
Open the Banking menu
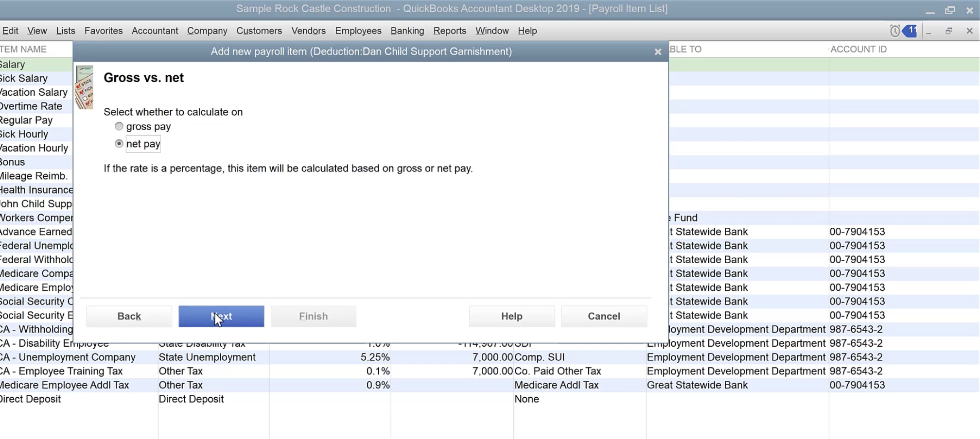(407, 31)
